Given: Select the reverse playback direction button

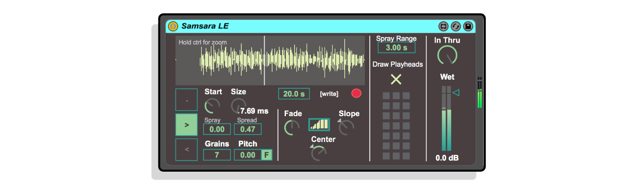Looking at the screenshot, I should click(x=186, y=150).
